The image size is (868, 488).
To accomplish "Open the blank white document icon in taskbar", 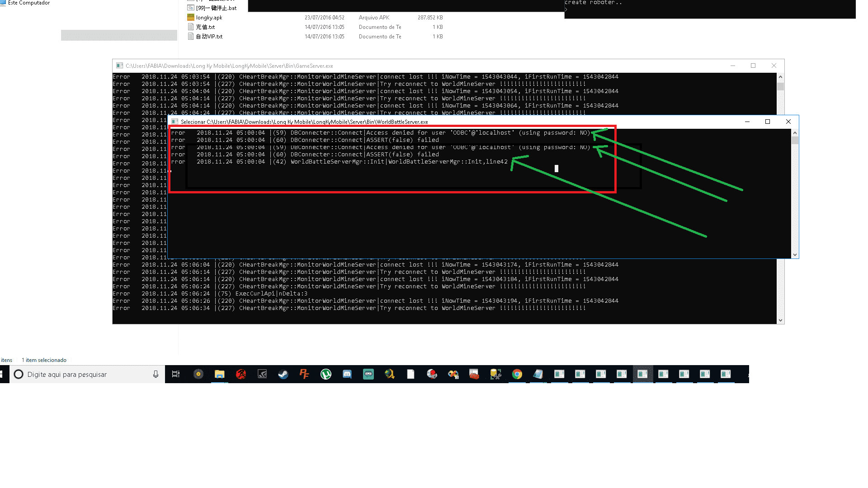I will pos(410,374).
